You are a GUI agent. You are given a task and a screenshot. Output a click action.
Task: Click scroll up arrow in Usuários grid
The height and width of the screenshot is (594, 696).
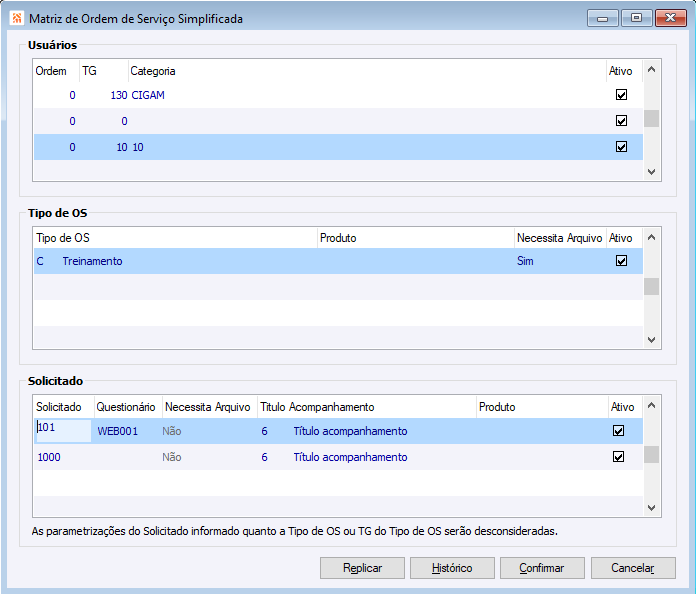coord(651,70)
